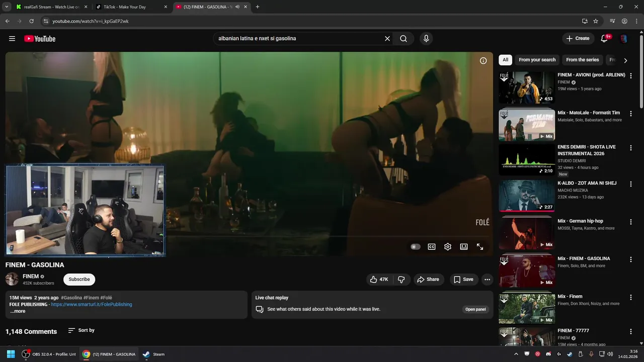Open ENES DEMIRI - SHOTA thumbnail
Viewport: 644px width, 362px height.
click(527, 159)
